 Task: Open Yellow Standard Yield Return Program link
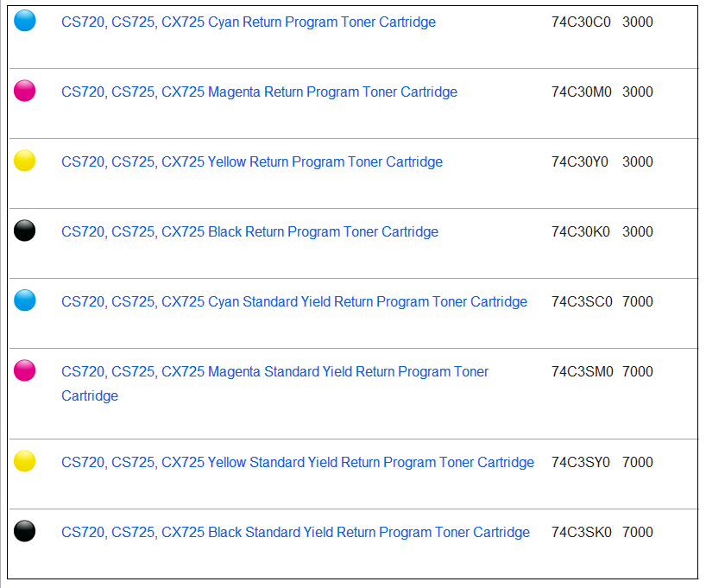pyautogui.click(x=298, y=463)
